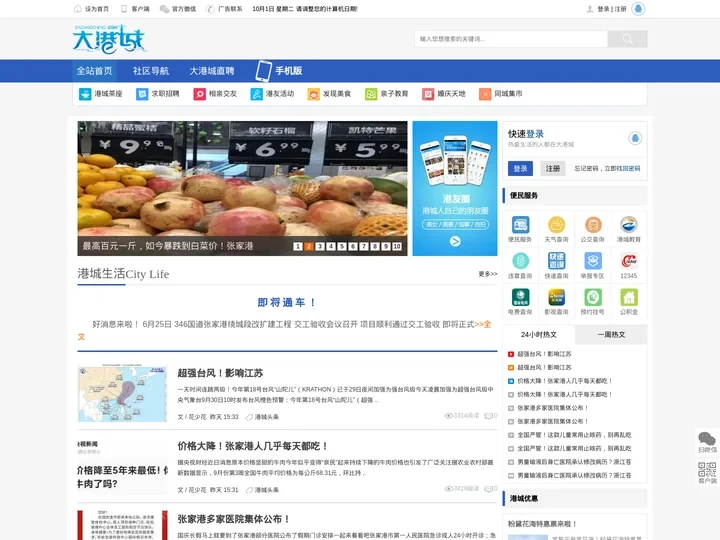Click the 找回密码 password recovery link
The width and height of the screenshot is (720, 540).
tap(628, 169)
